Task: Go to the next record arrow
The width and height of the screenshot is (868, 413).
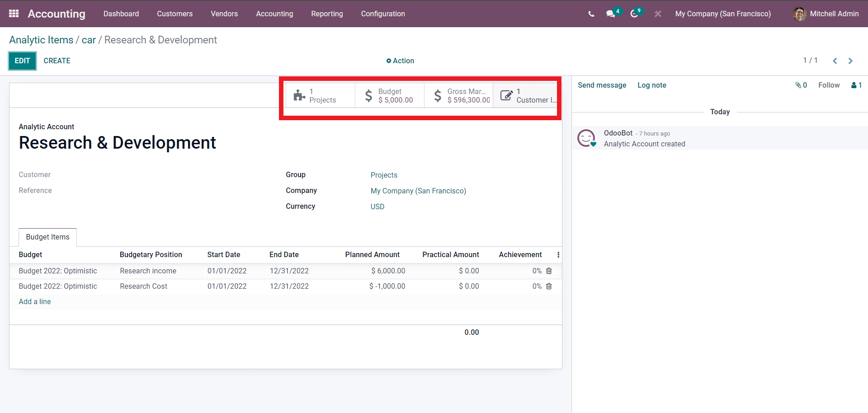Action: tap(850, 61)
